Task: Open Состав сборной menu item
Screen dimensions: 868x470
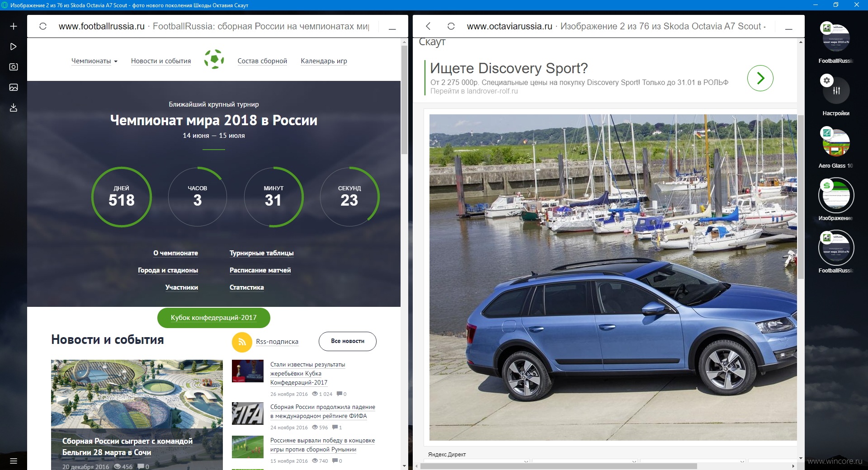Action: [x=262, y=61]
